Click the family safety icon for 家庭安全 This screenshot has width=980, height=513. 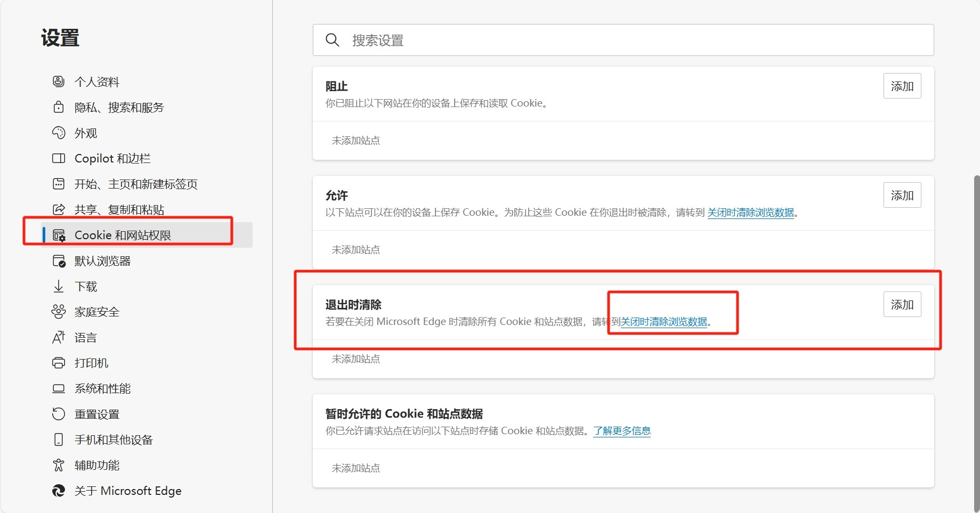pyautogui.click(x=59, y=312)
